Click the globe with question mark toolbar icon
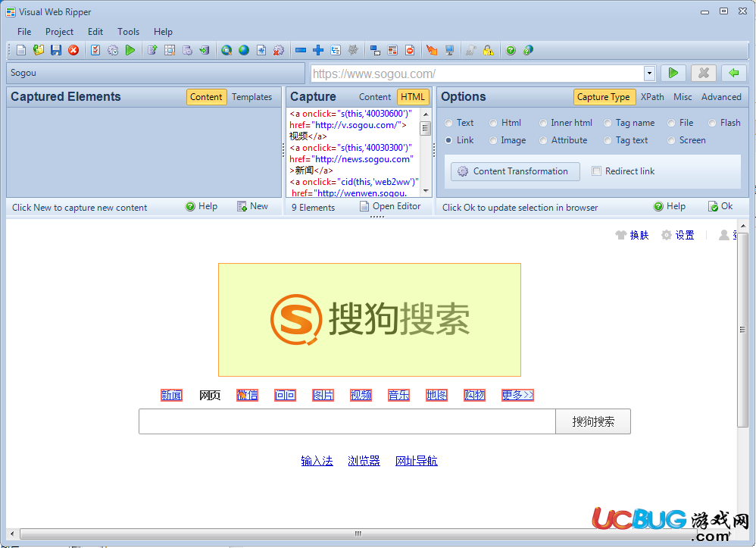 click(529, 50)
